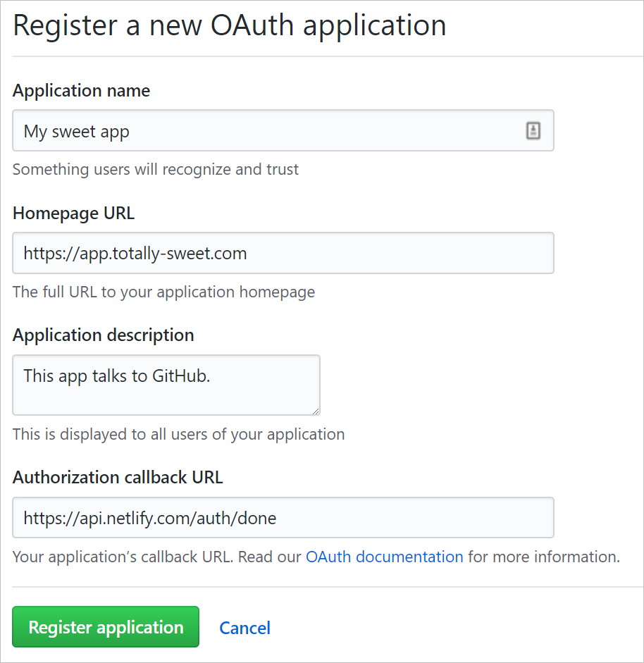The image size is (644, 663).
Task: Click into the Homepage URL field
Action: 283,254
